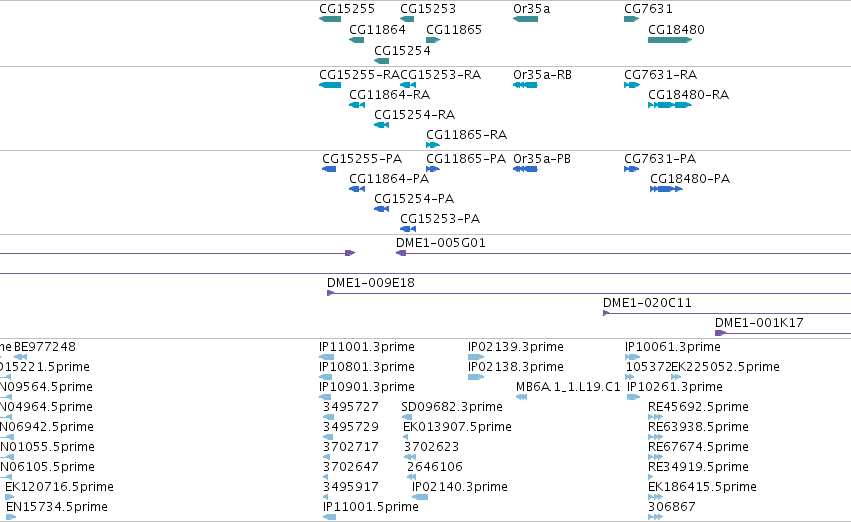Select protein CG15254-PA
Viewport: 851px width, 522px height.
point(382,209)
